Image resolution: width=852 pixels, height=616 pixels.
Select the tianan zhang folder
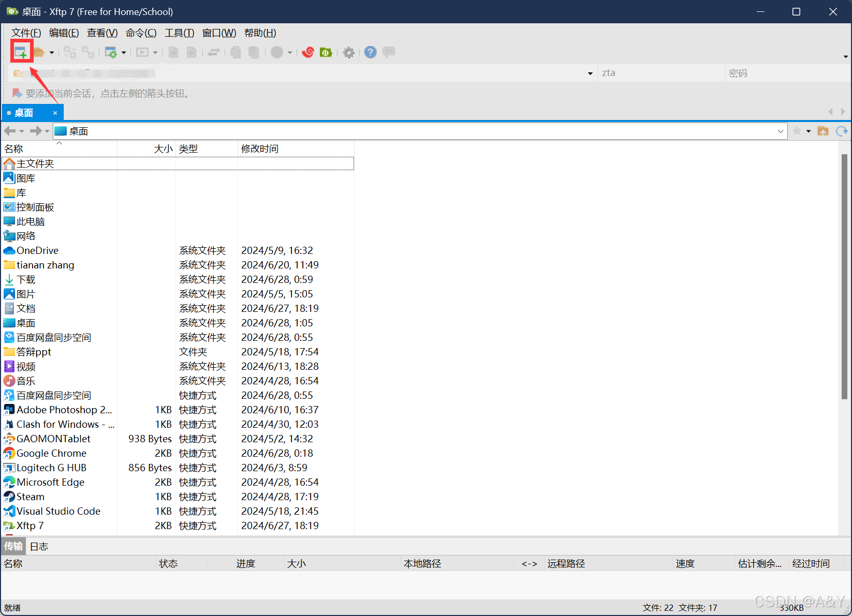[178, 265]
